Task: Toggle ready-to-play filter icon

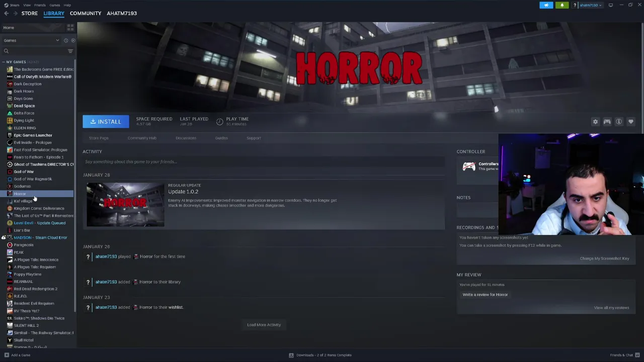Action: [73, 40]
